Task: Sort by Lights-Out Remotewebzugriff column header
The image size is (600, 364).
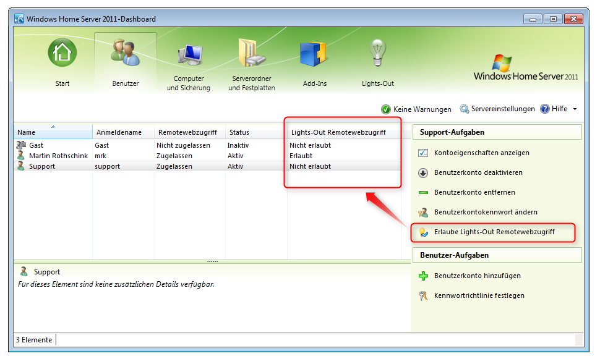Action: tap(344, 132)
